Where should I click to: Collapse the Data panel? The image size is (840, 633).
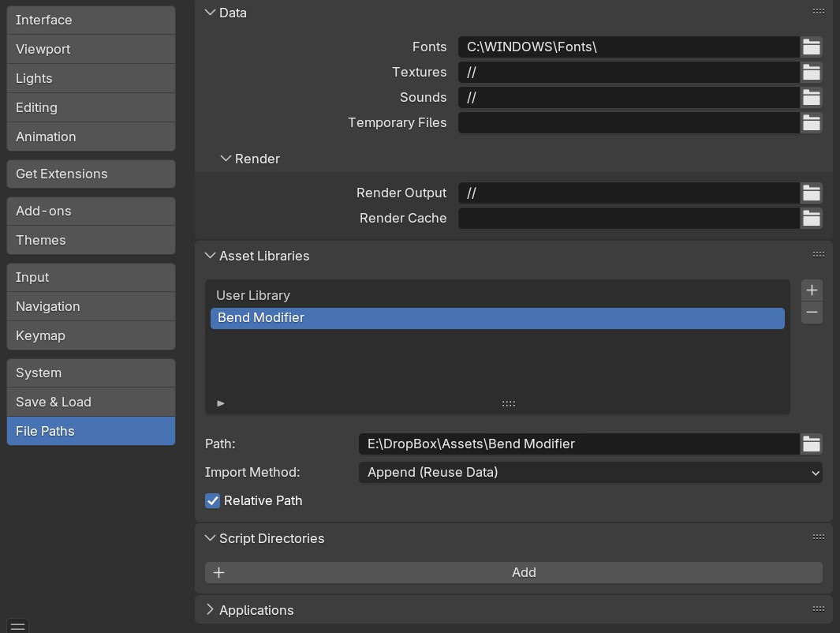(210, 13)
